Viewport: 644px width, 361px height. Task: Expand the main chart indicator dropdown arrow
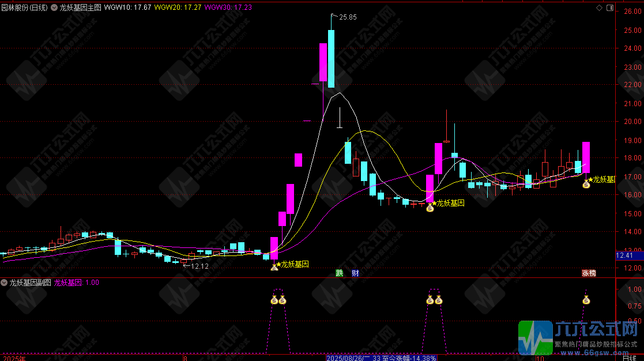pos(55,8)
